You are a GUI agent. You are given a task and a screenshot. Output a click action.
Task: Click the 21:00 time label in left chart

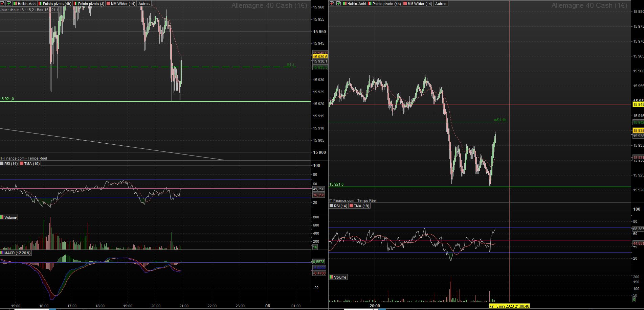coord(184,306)
